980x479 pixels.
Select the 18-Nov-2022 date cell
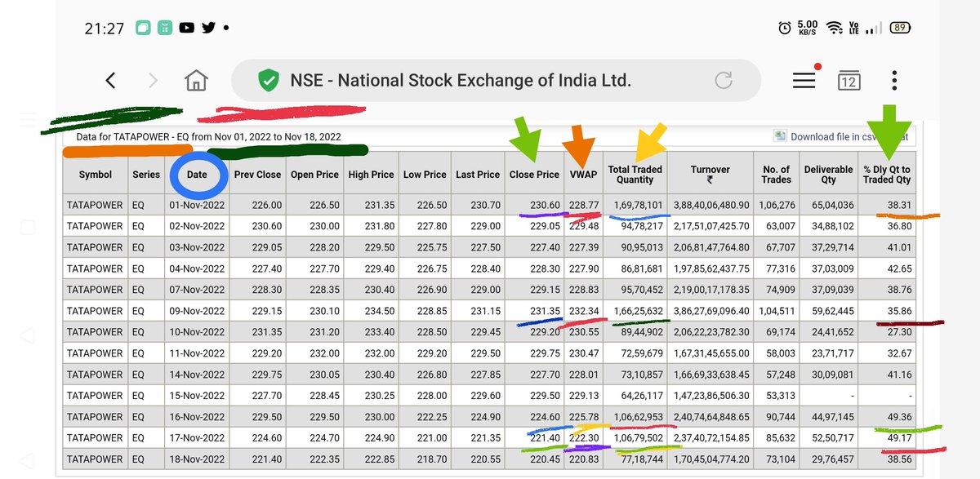pyautogui.click(x=197, y=459)
